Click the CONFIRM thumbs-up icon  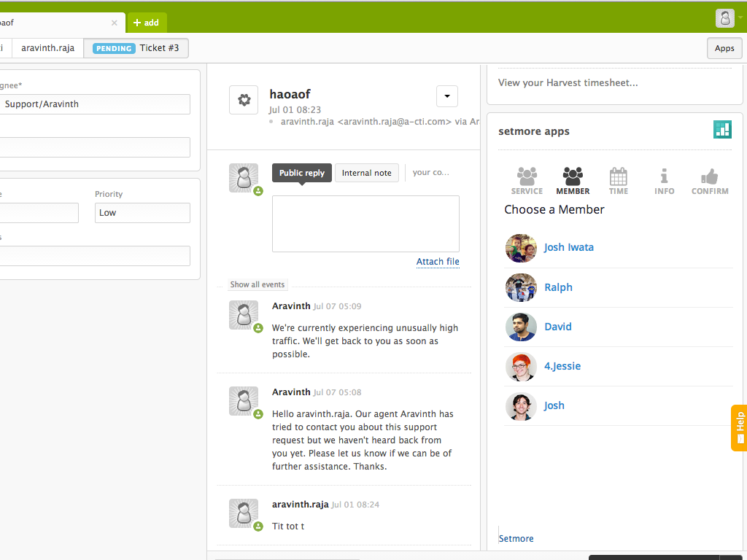709,175
